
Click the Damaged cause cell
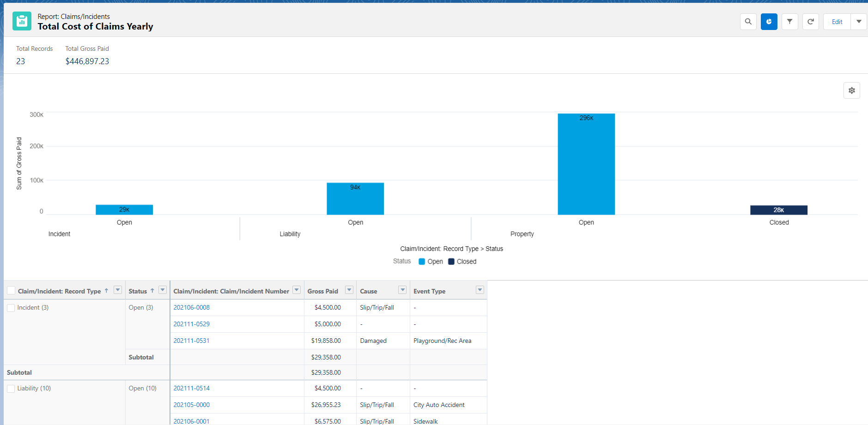[383, 341]
